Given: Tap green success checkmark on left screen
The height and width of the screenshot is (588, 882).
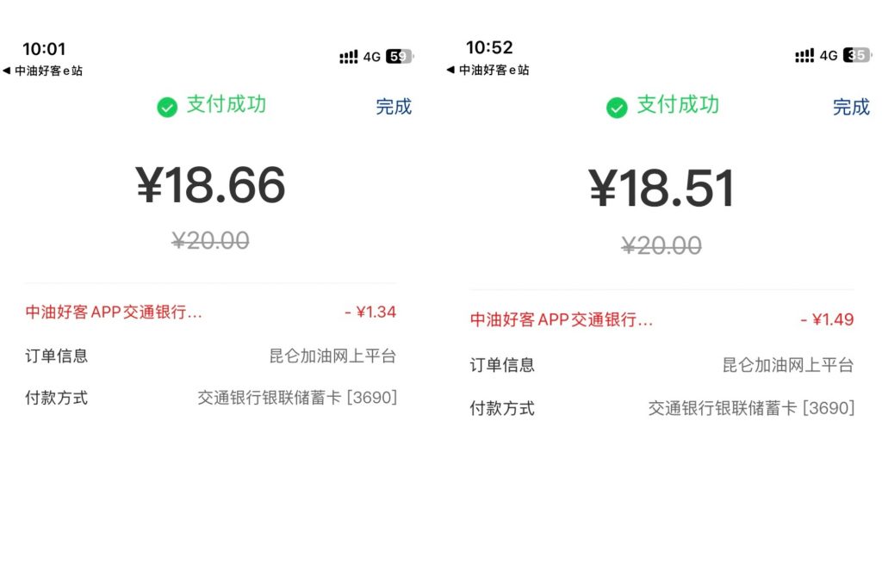Looking at the screenshot, I should (x=167, y=107).
